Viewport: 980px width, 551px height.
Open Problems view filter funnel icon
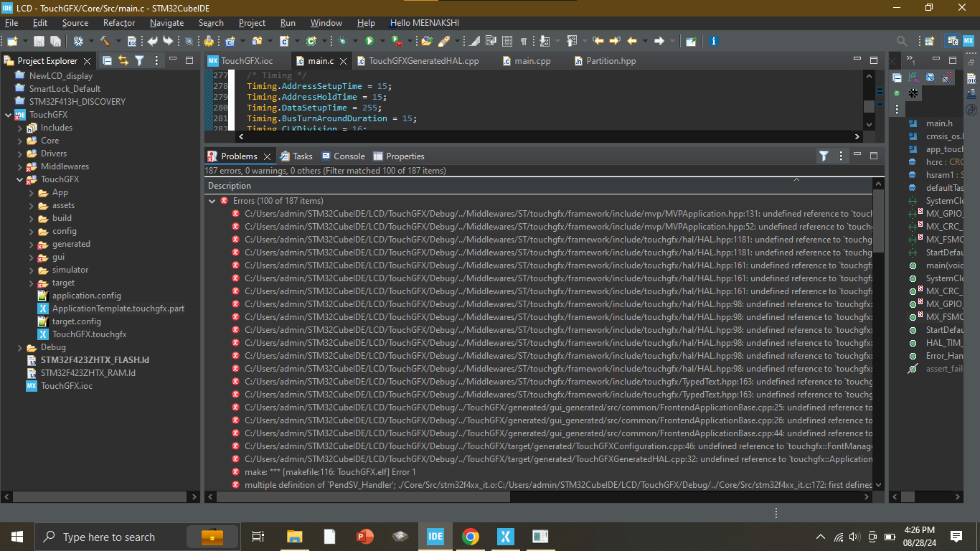824,156
